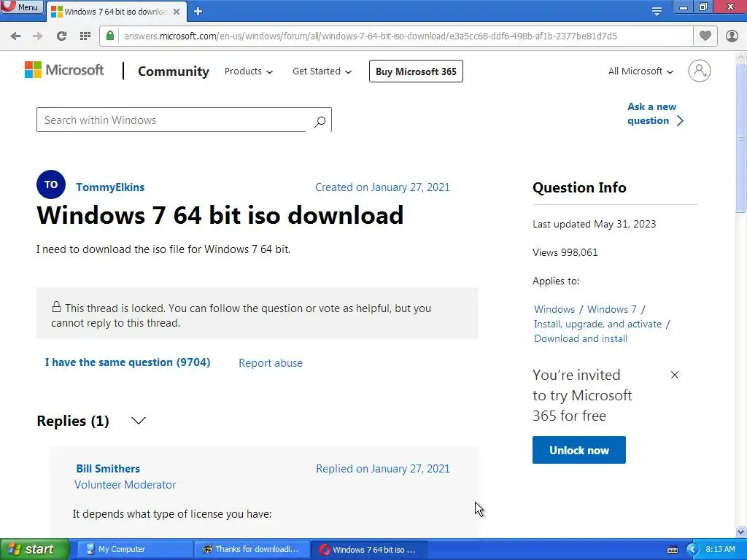Switch to Thanks for downloading taskbar item
The height and width of the screenshot is (560, 747).
pos(252,549)
